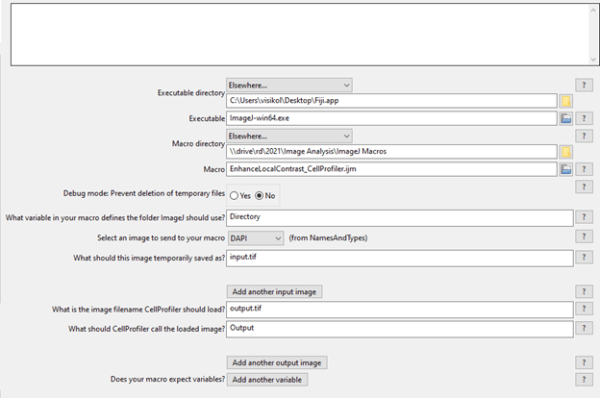
Task: Open help for temporarily saved image name
Action: pyautogui.click(x=584, y=257)
